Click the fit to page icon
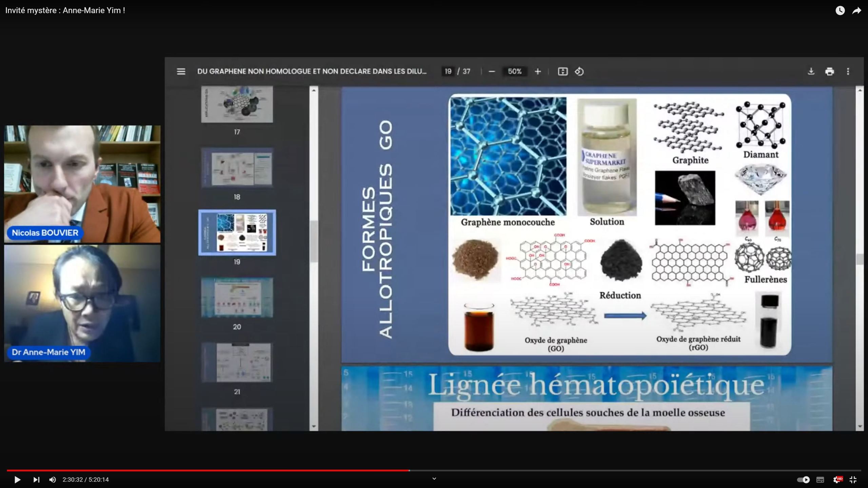 point(563,72)
